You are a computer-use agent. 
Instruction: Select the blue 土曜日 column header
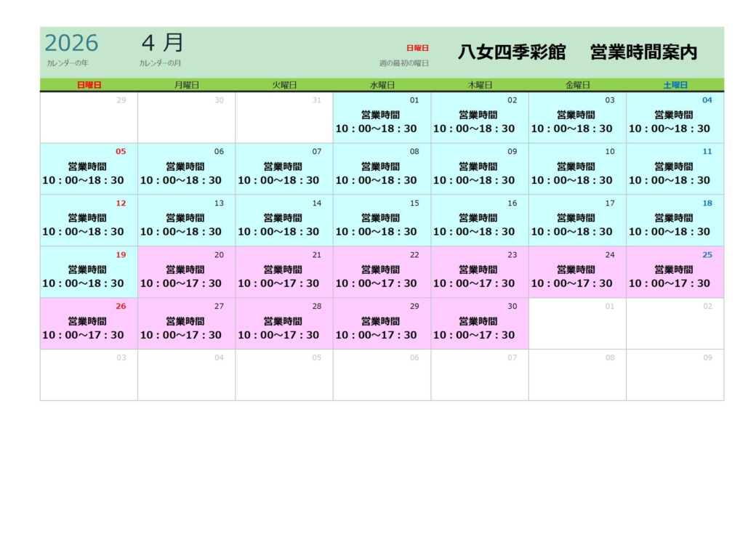[675, 85]
